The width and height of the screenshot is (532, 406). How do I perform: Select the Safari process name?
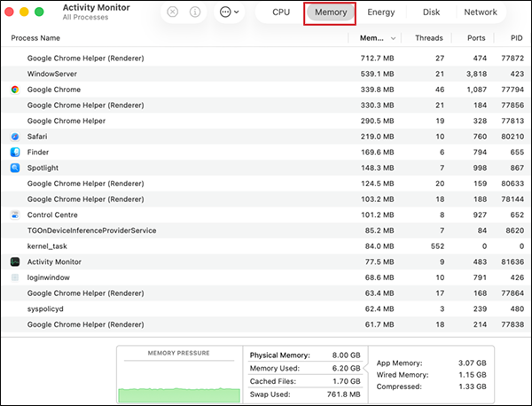[x=37, y=137]
